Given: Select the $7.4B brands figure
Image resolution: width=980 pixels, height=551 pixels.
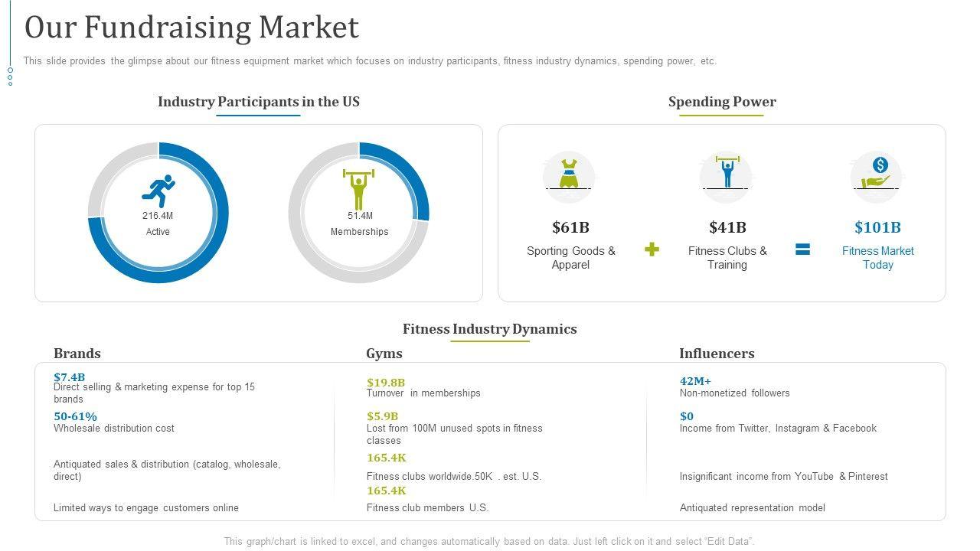Looking at the screenshot, I should click(x=69, y=377).
